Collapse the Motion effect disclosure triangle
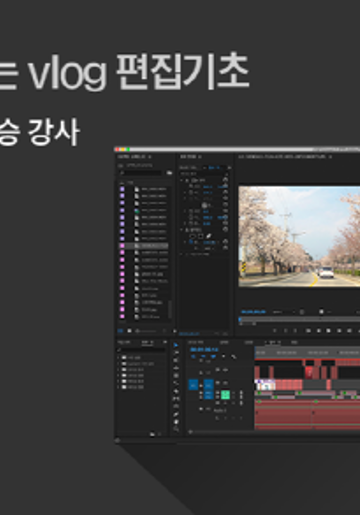 click(x=181, y=180)
